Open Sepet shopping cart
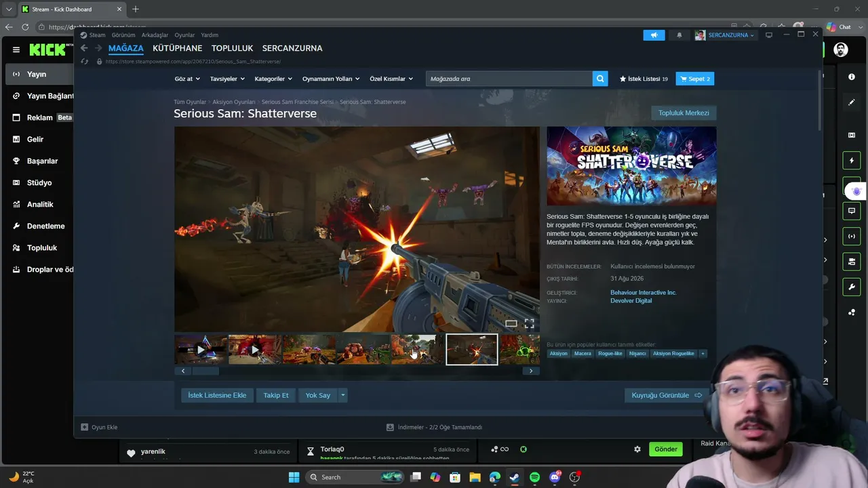Image resolution: width=868 pixels, height=488 pixels. point(695,79)
